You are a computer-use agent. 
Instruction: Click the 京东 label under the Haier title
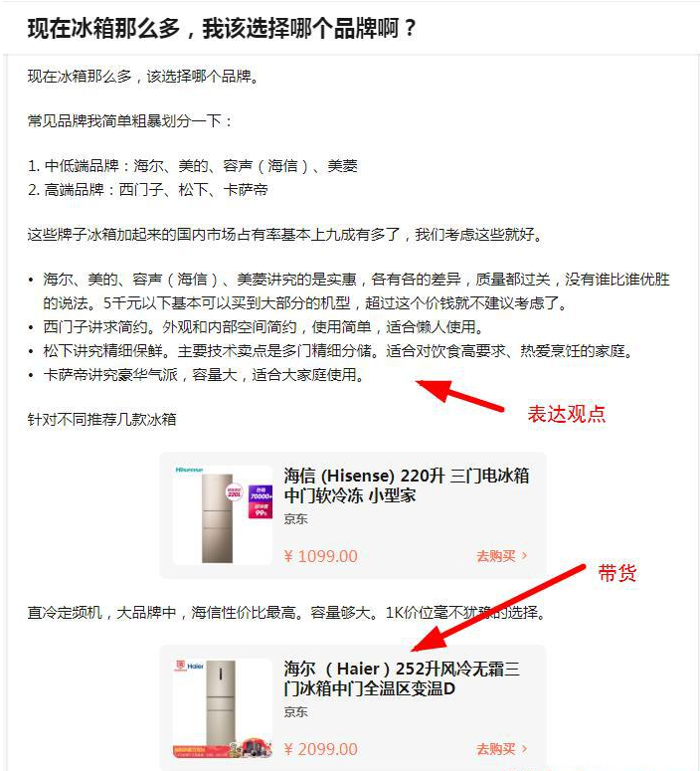click(x=296, y=711)
